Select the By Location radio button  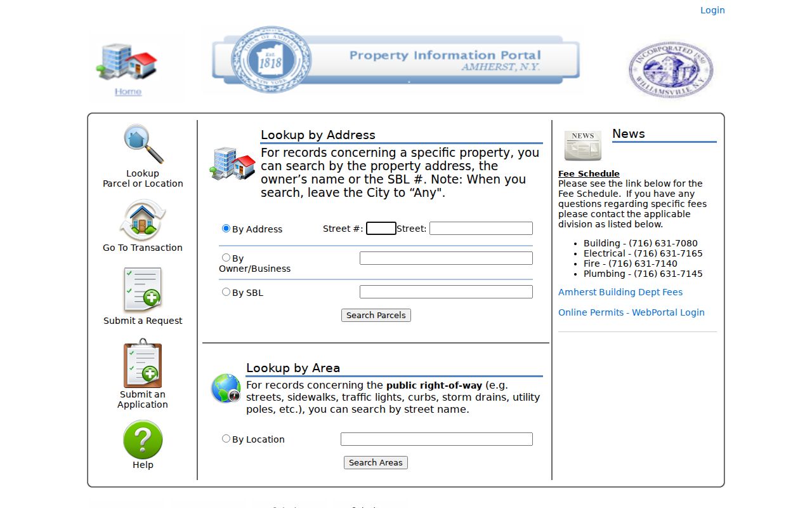(x=226, y=439)
